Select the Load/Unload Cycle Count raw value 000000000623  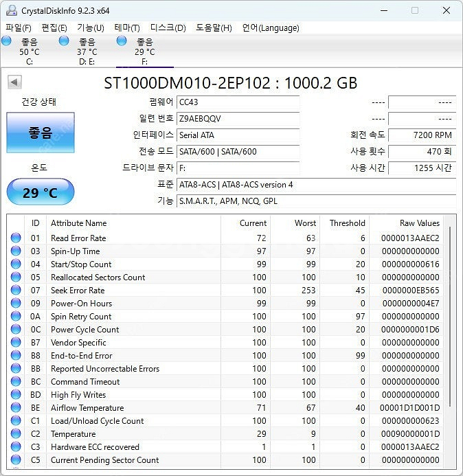click(x=411, y=421)
